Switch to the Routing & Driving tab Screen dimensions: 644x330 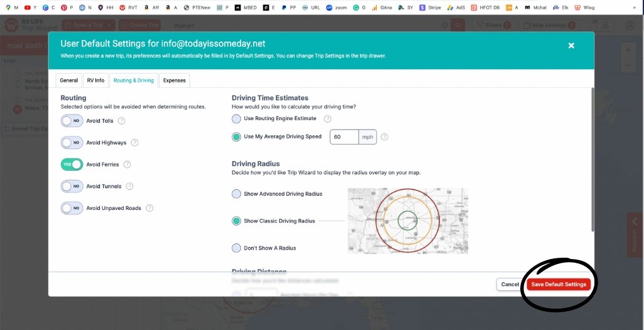click(x=133, y=80)
